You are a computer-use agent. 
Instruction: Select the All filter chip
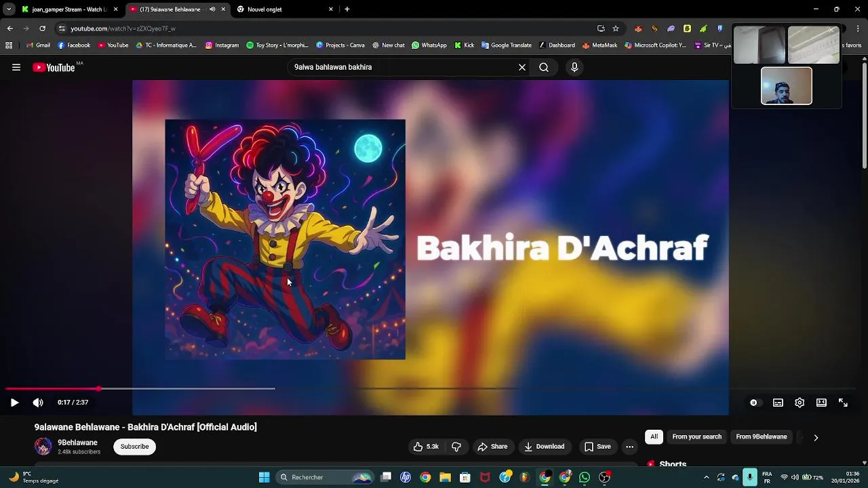point(654,437)
